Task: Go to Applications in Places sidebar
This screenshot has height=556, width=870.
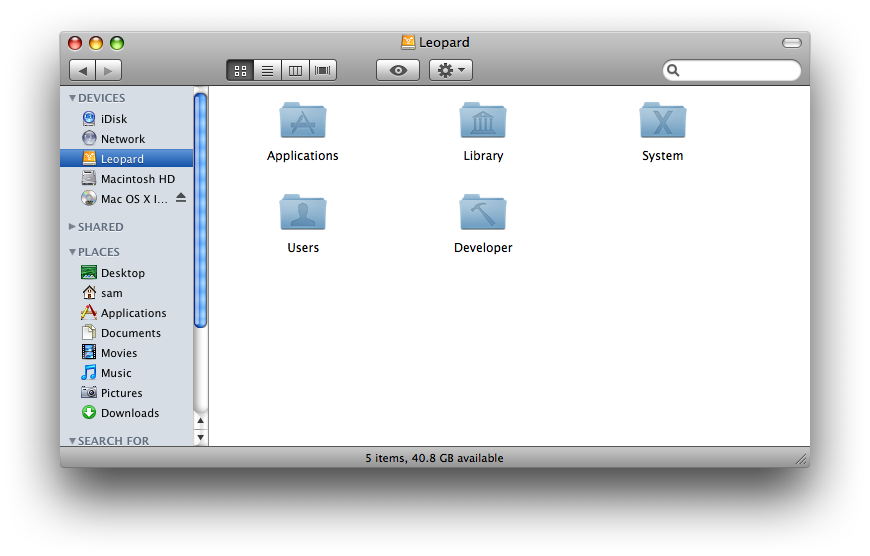Action: tap(127, 313)
